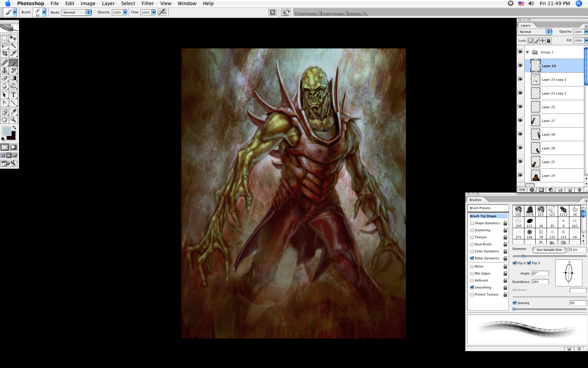
Task: Select the Gradient tool
Action: click(13, 78)
